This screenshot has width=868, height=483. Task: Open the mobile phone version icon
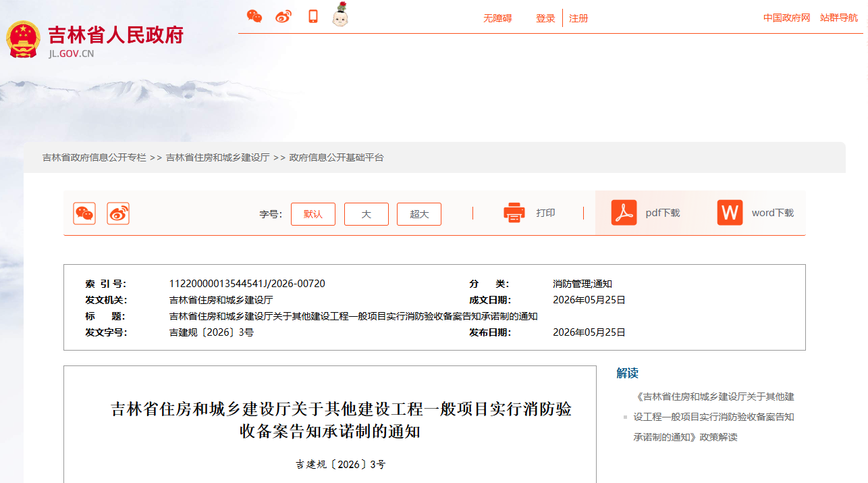313,17
